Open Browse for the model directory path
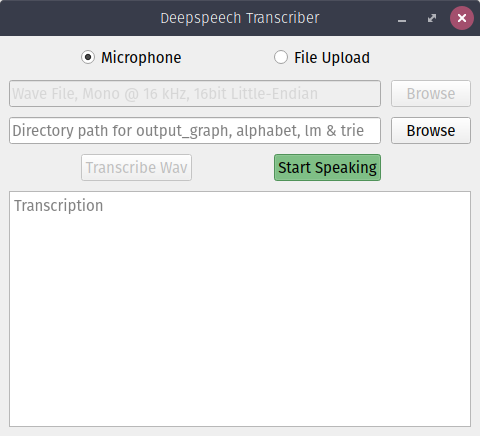 coord(431,130)
